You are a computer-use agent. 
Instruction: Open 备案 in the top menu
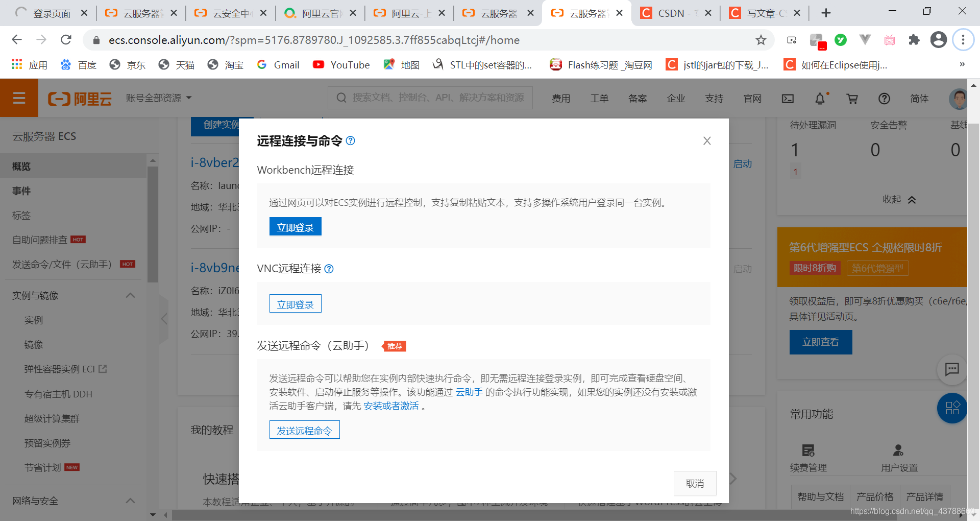tap(638, 99)
